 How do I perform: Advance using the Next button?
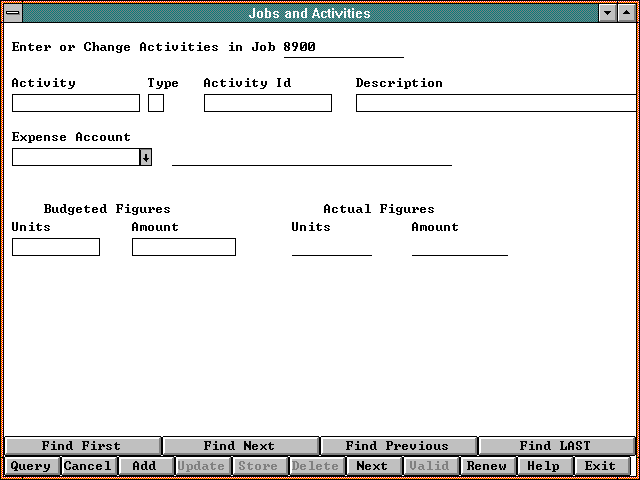[x=373, y=466]
